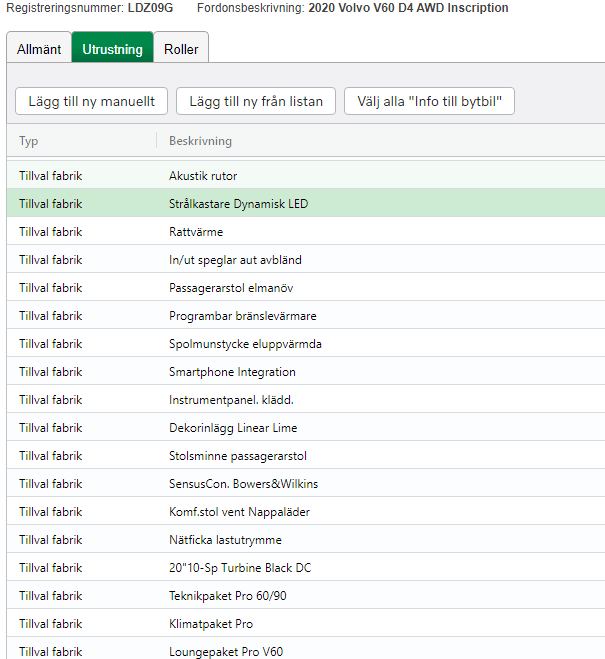605x659 pixels.
Task: Switch to the Allmänt tab
Action: tap(39, 47)
